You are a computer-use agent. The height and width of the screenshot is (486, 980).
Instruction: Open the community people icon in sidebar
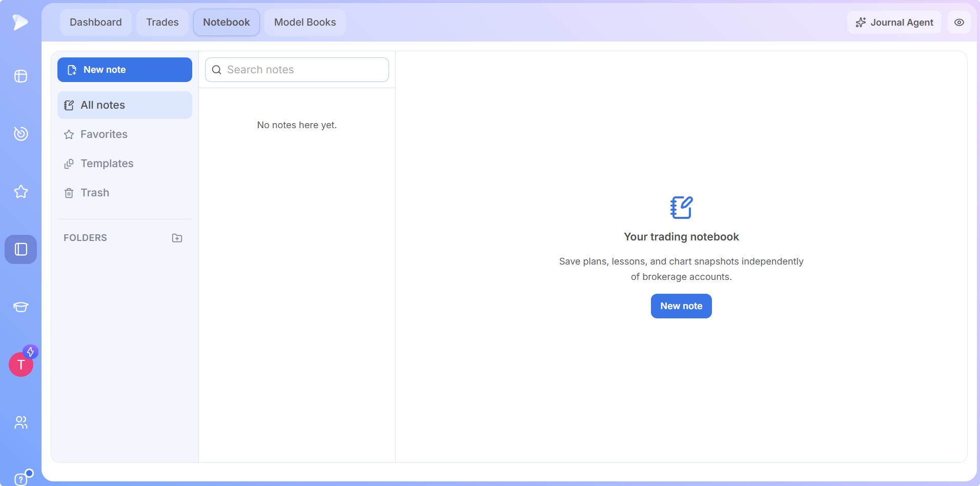pos(21,422)
